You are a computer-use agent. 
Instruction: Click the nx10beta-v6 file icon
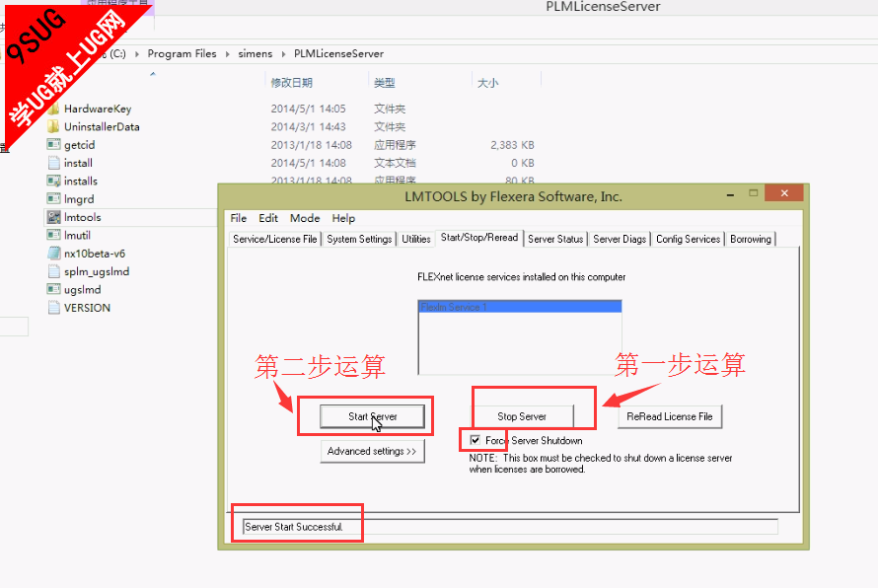53,254
